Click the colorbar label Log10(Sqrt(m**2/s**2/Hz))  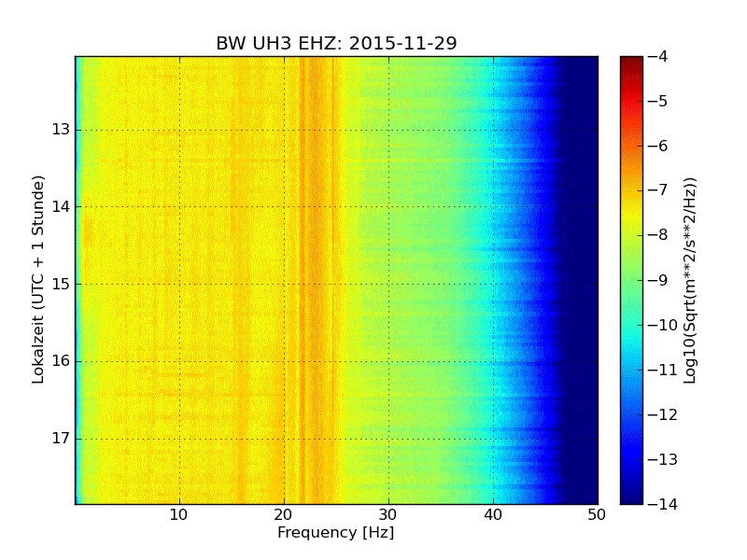(690, 280)
